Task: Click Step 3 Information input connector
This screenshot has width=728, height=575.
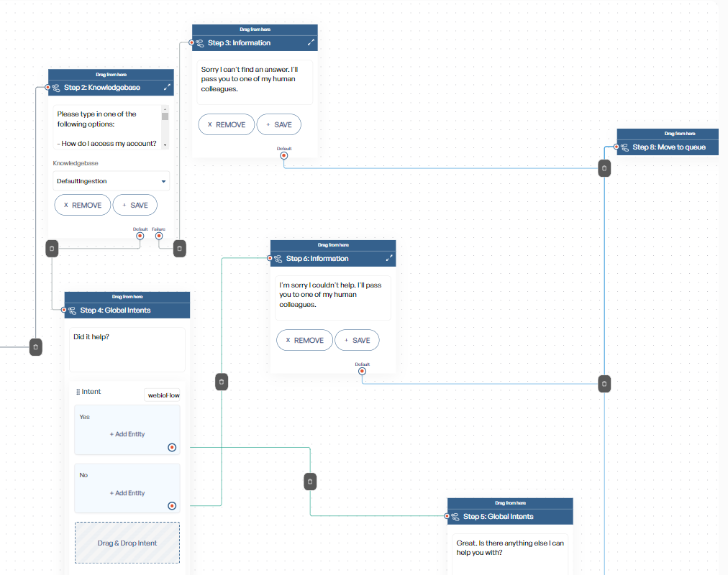Action: pos(191,42)
